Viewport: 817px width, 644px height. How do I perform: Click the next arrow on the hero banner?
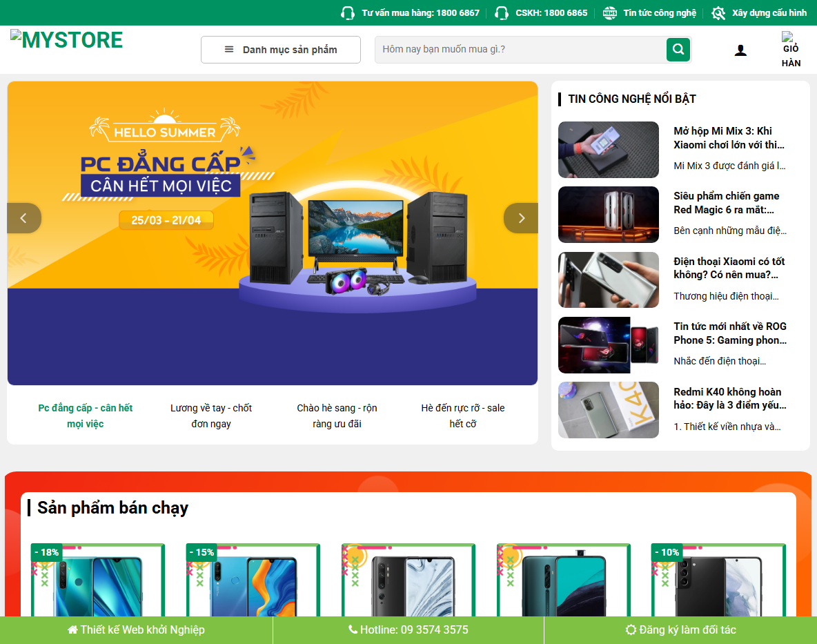click(520, 218)
